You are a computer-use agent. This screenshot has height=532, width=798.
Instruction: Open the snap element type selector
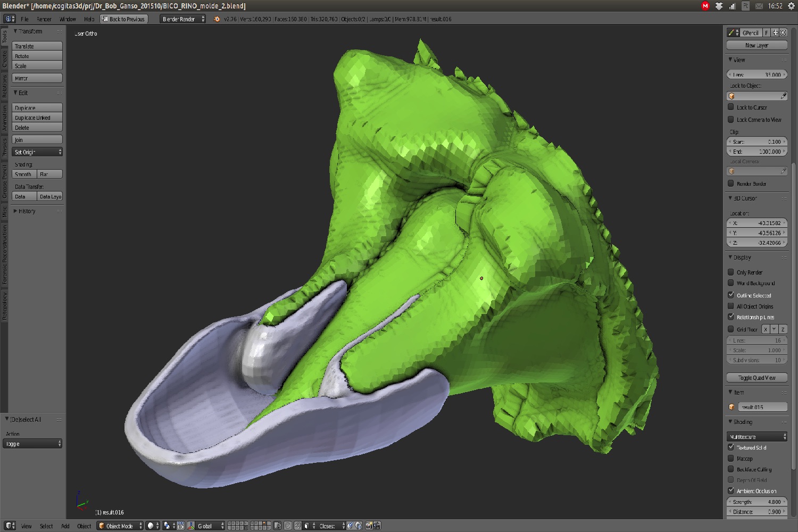[x=309, y=526]
